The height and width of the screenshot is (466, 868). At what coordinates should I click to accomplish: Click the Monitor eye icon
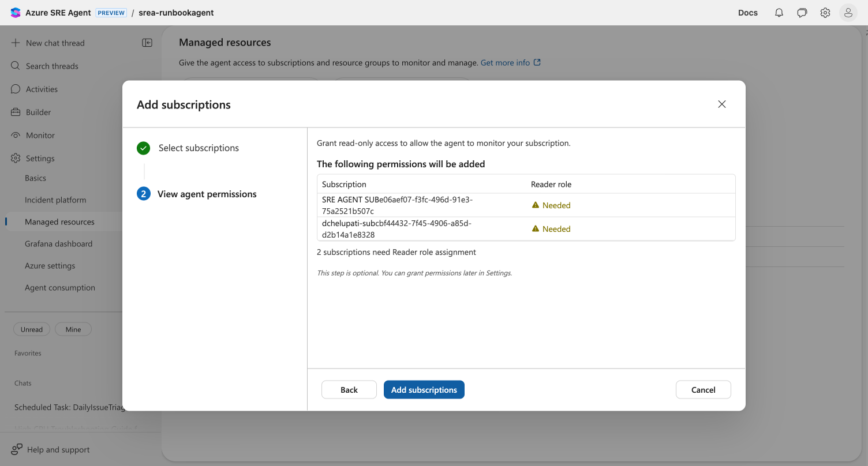[x=16, y=135]
